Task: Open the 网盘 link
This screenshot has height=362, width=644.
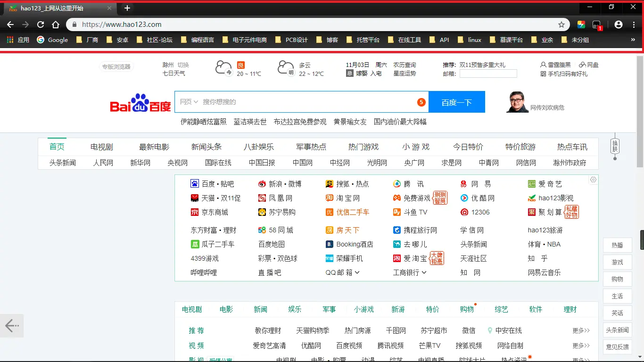Action: pyautogui.click(x=589, y=65)
